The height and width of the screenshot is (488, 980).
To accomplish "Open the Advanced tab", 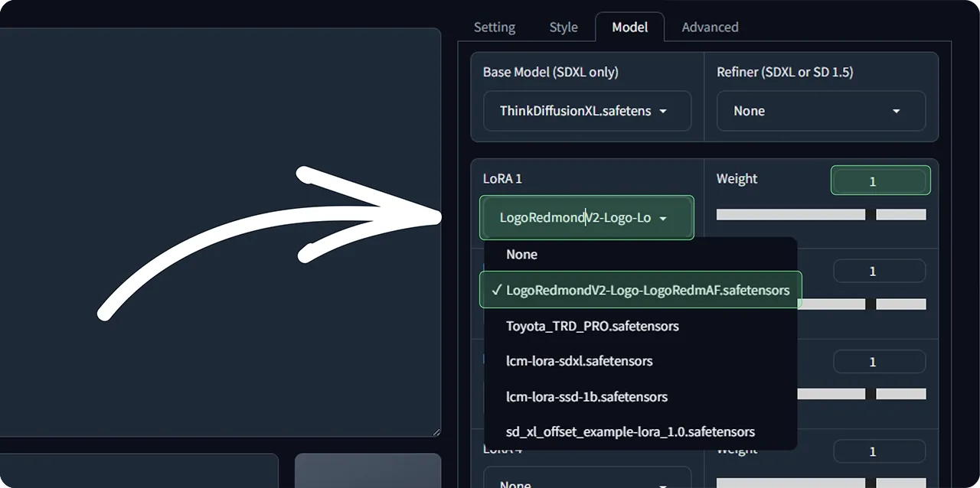I will click(x=709, y=27).
